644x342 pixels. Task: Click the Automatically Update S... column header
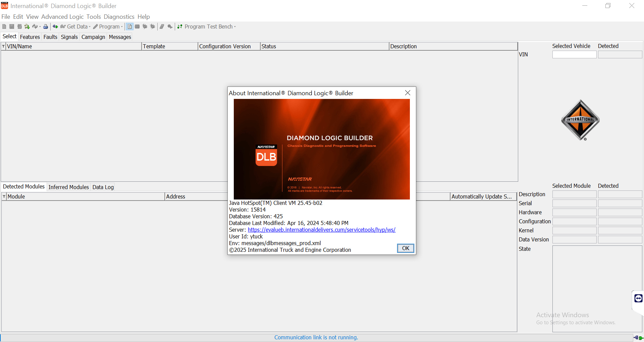483,196
